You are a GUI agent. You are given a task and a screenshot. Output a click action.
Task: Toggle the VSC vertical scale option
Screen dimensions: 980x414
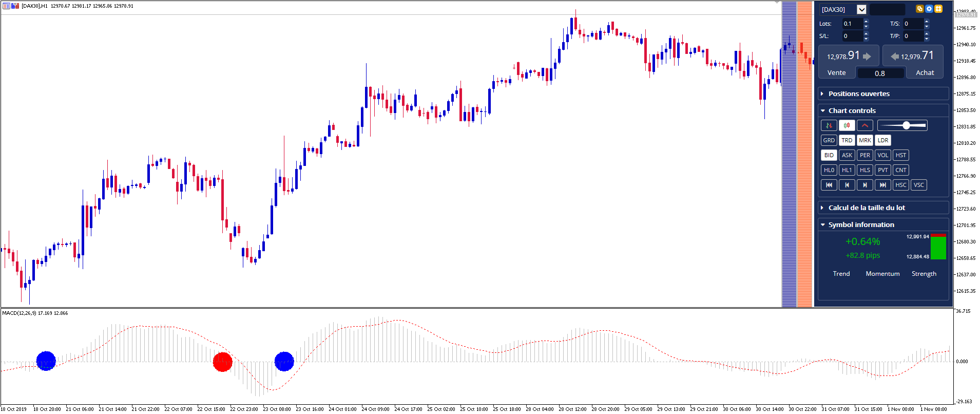(919, 185)
